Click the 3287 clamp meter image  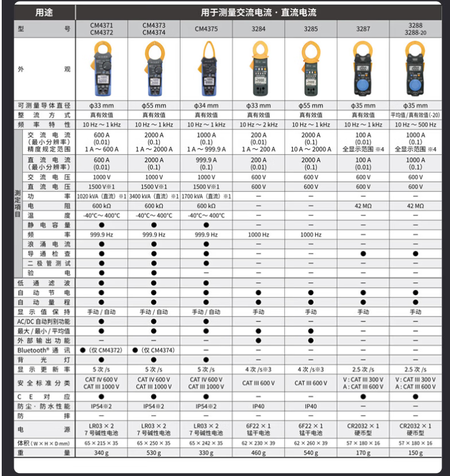click(x=363, y=69)
